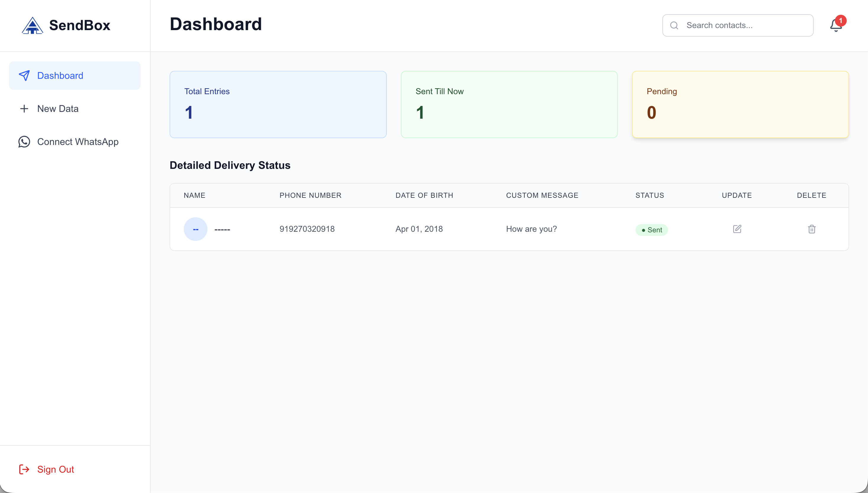Click the paper plane Dashboard icon

pos(24,76)
